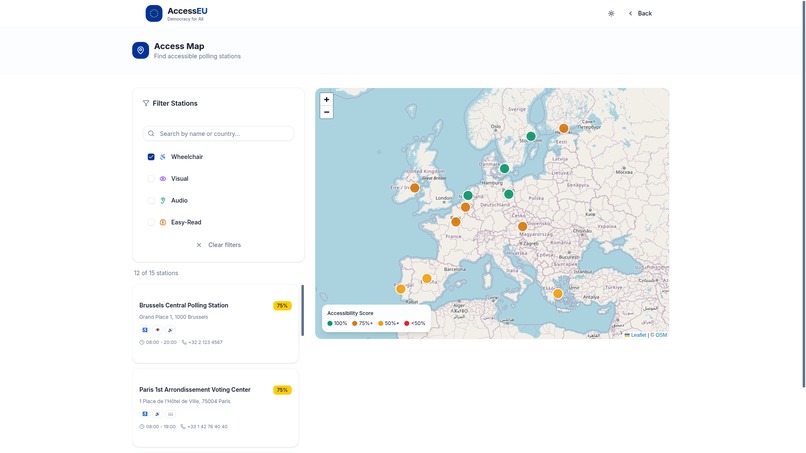Select the orange marker at Brussels
806x453 pixels.
pos(466,207)
